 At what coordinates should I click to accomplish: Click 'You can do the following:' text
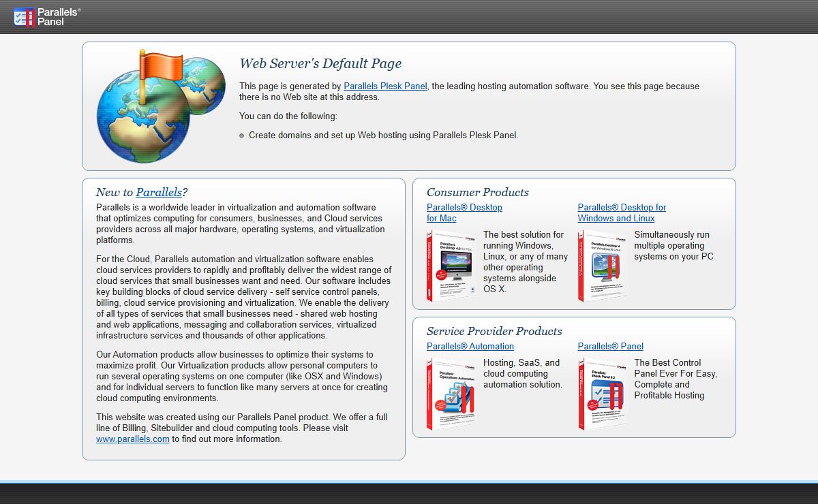tap(288, 116)
